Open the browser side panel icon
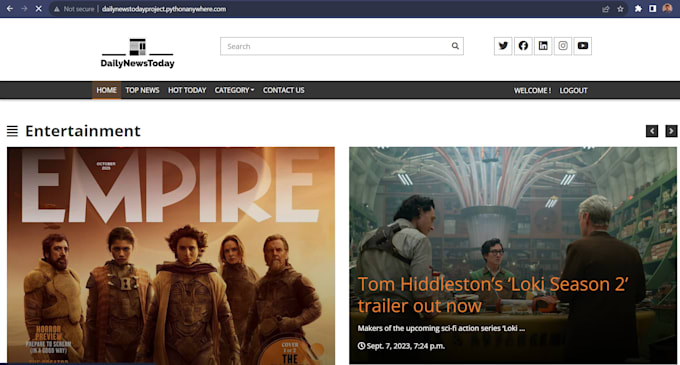Screen dimensions: 680x365 click(653, 9)
